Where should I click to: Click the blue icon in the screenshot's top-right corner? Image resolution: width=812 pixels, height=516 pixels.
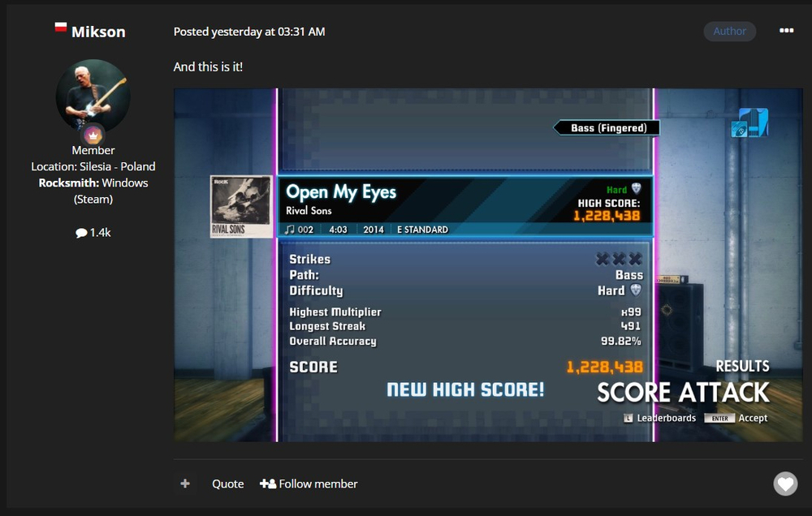(749, 124)
